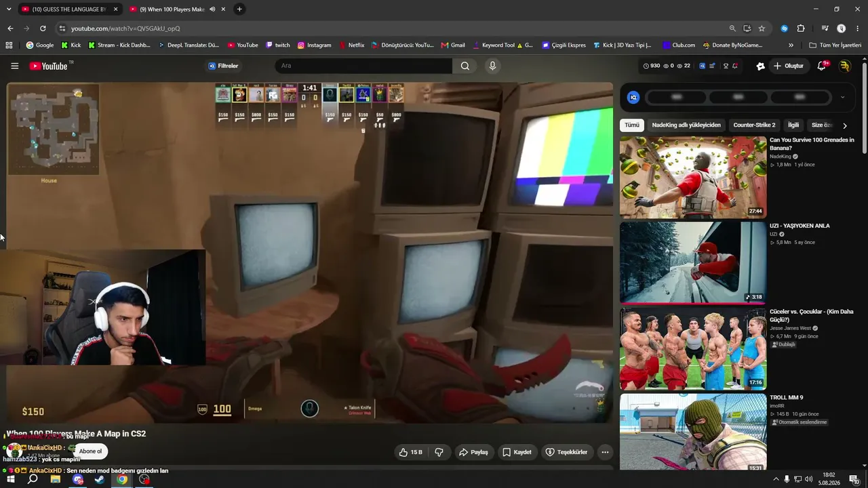Open the YouTube guide hamburger menu
This screenshot has width=868, height=488.
point(14,66)
